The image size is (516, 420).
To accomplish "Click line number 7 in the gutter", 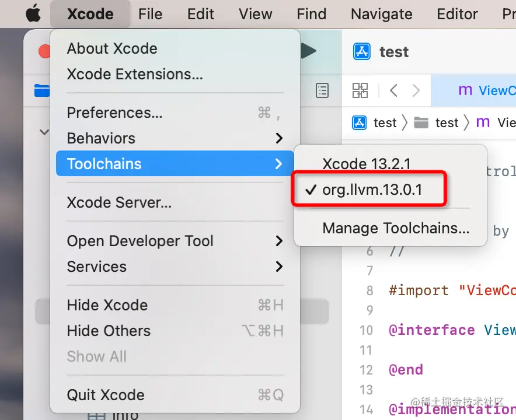I will click(370, 271).
